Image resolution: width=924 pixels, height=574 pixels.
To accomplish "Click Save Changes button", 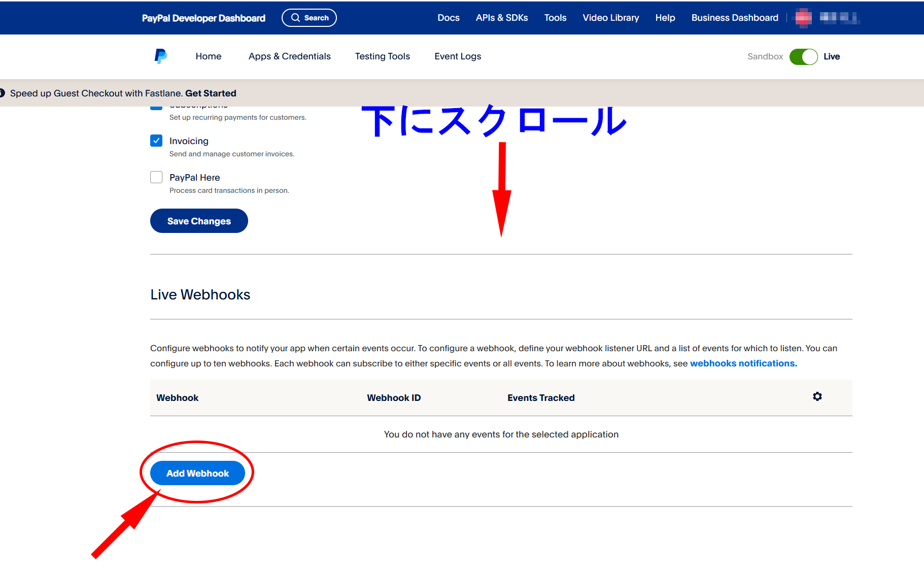I will coord(199,221).
